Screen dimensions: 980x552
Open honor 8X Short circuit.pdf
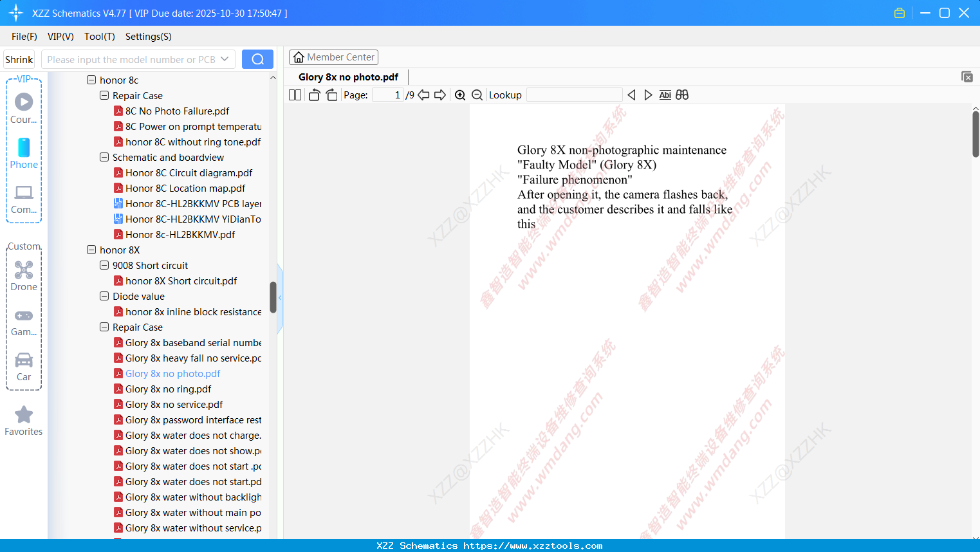point(175,281)
